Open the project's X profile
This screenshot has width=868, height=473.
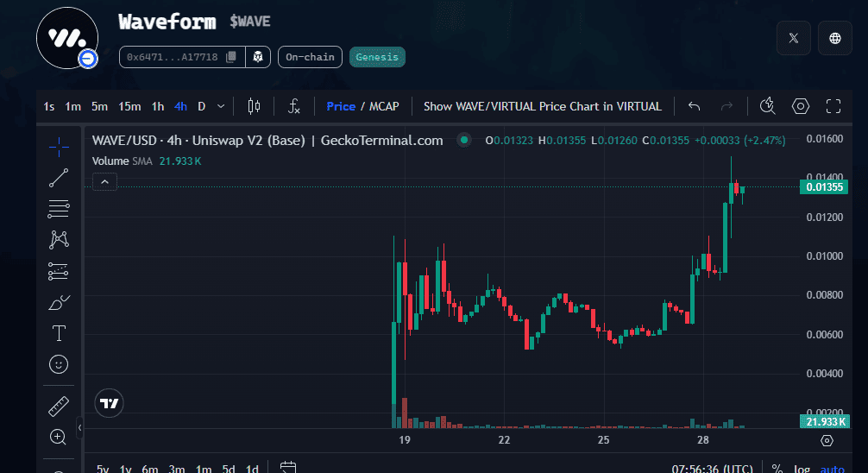pyautogui.click(x=793, y=38)
